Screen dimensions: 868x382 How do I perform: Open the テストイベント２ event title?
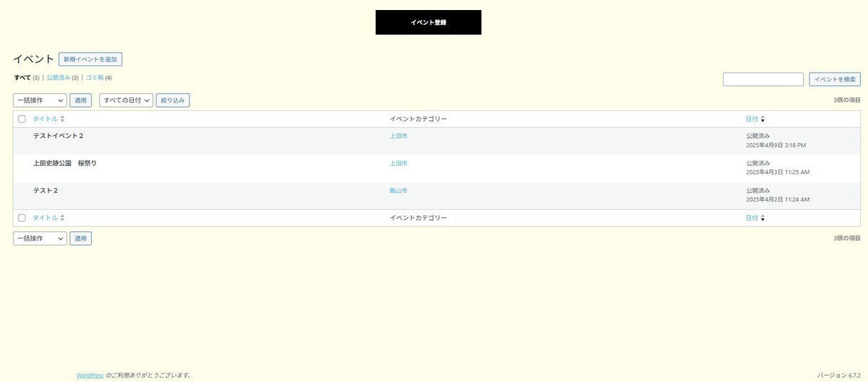click(x=58, y=136)
